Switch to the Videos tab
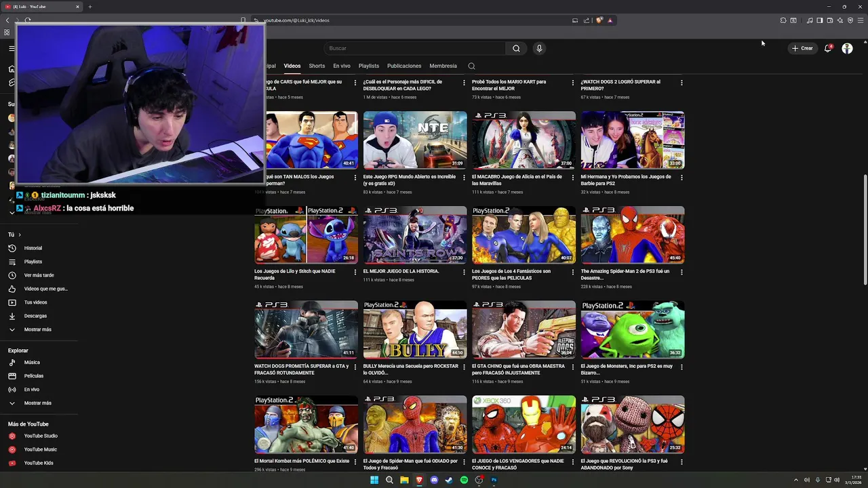The width and height of the screenshot is (868, 488). 292,66
